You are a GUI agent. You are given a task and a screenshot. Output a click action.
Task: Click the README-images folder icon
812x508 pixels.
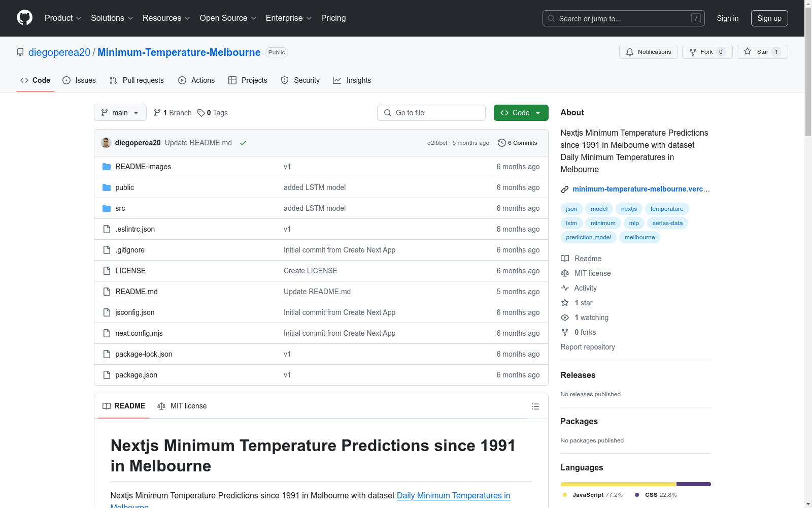click(107, 167)
